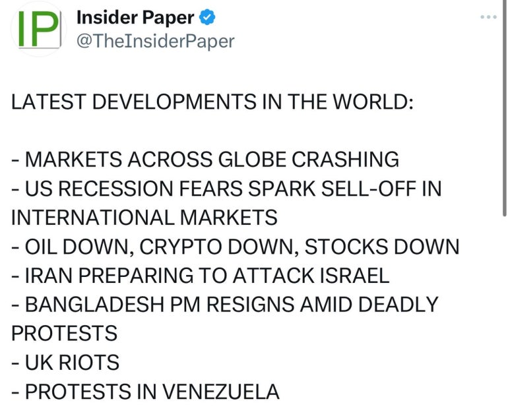510x420 pixels.
Task: Click the blue verified badge
Action: 207,18
